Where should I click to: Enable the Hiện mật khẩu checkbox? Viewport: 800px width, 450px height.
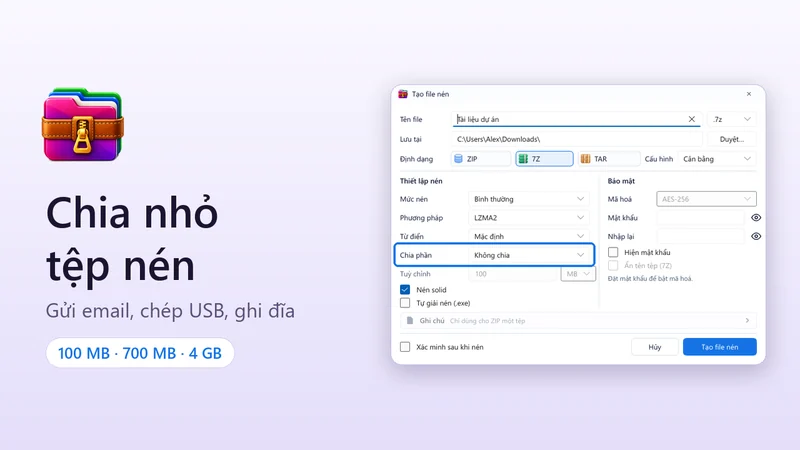coord(613,252)
